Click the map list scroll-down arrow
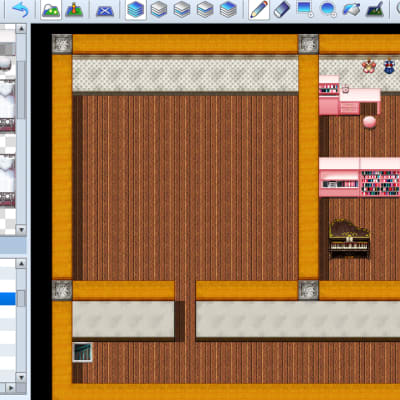This screenshot has width=400, height=400. click(x=21, y=377)
